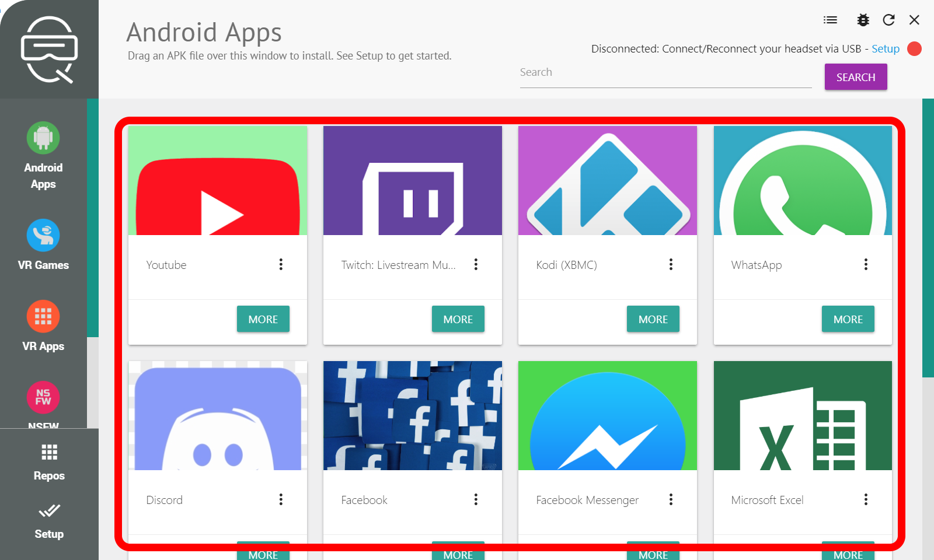Select the Youtube app thumbnail

tap(218, 181)
